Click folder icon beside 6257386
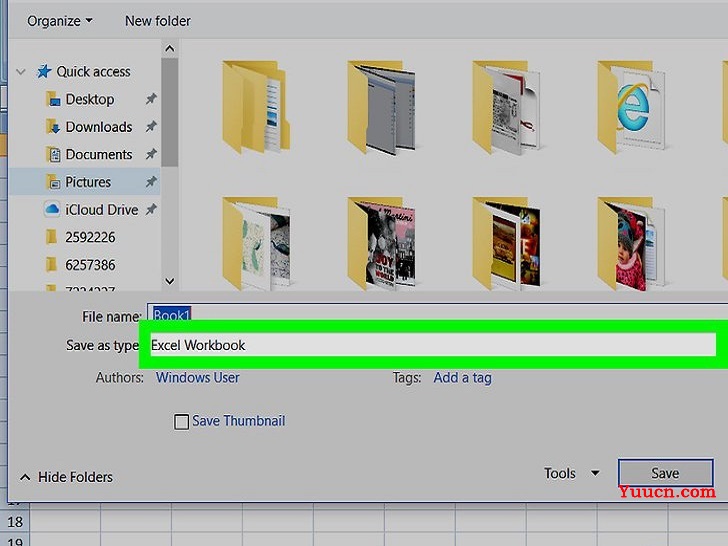728x546 pixels. [52, 265]
